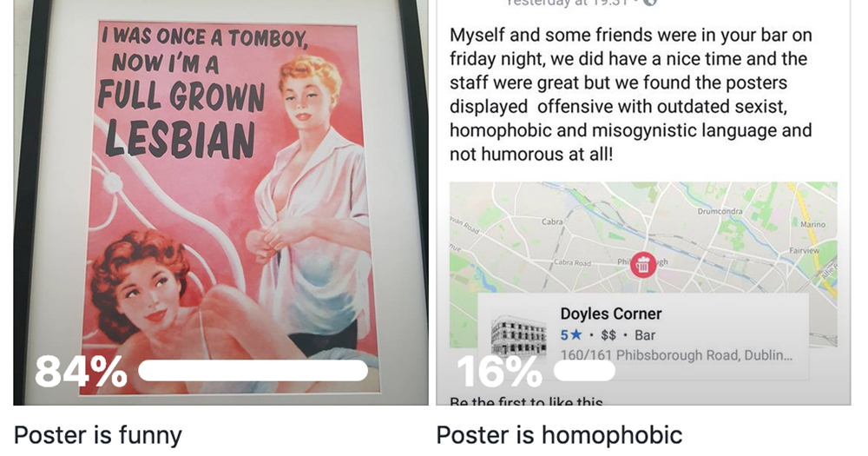Viewport: 868px width, 456px height.
Task: Select the 'Poster is homophobic' poll option
Action: tap(558, 435)
